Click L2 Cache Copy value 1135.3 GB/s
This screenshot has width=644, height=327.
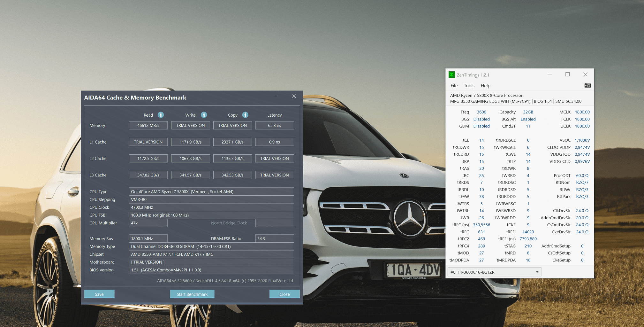(232, 159)
